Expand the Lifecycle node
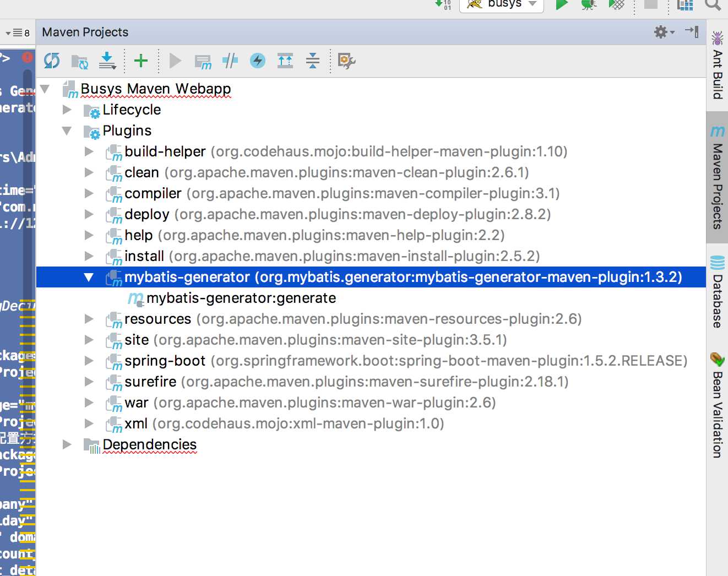This screenshot has width=728, height=576. [x=67, y=110]
